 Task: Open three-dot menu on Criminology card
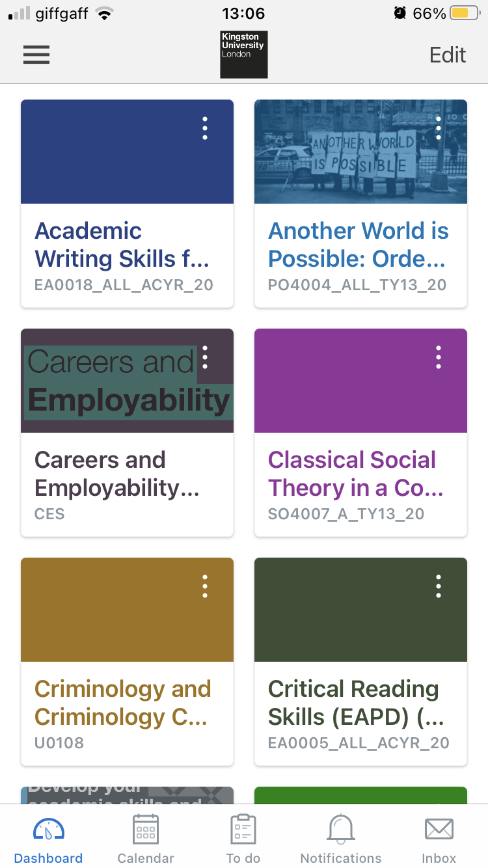pos(205,586)
